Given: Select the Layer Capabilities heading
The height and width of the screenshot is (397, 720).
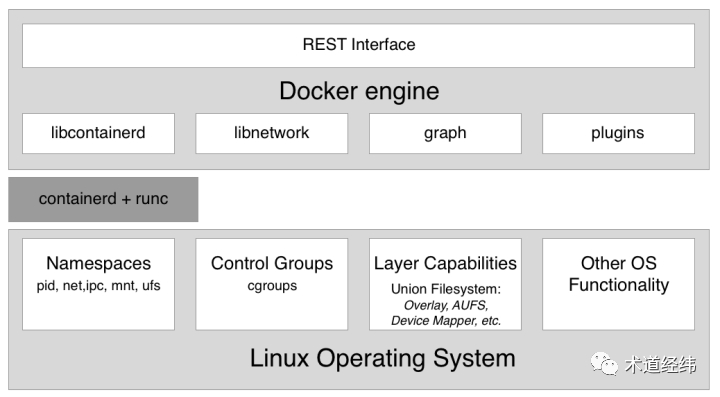Looking at the screenshot, I should [x=445, y=263].
